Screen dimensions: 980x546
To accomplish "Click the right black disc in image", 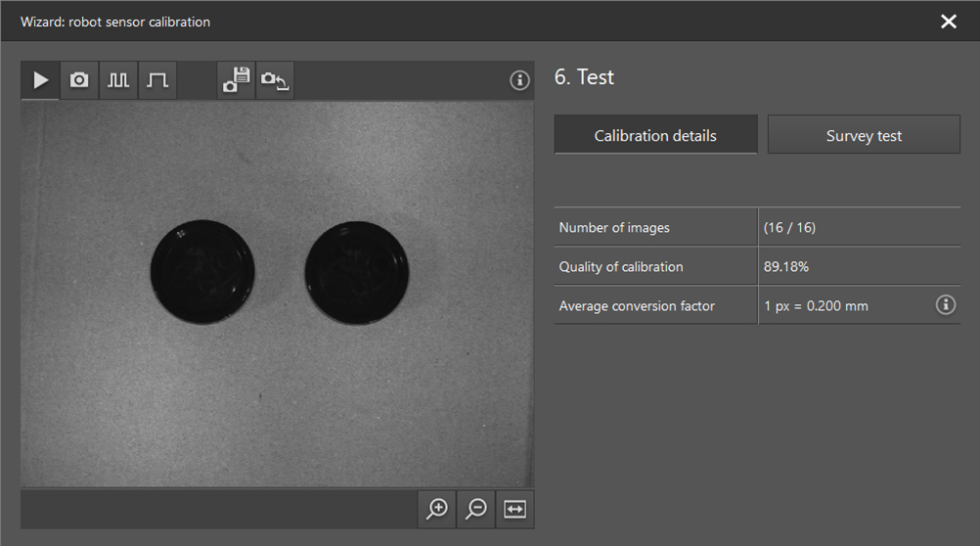I will point(356,272).
